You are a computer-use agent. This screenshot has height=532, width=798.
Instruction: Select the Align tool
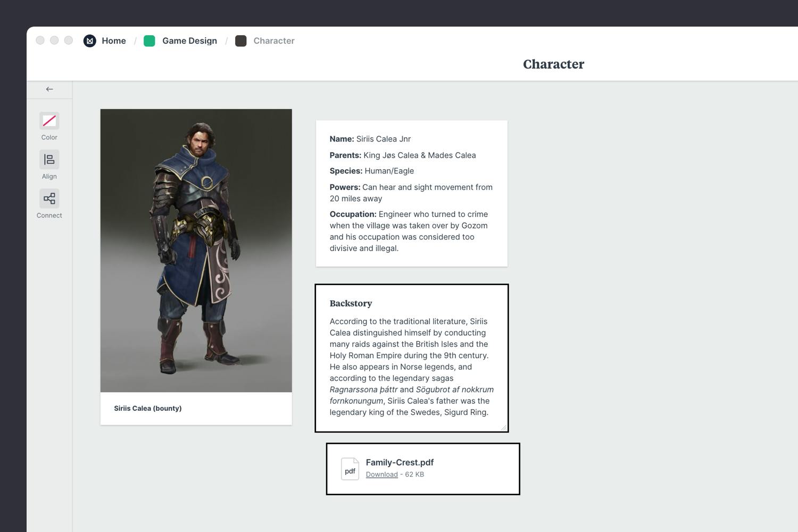point(49,160)
